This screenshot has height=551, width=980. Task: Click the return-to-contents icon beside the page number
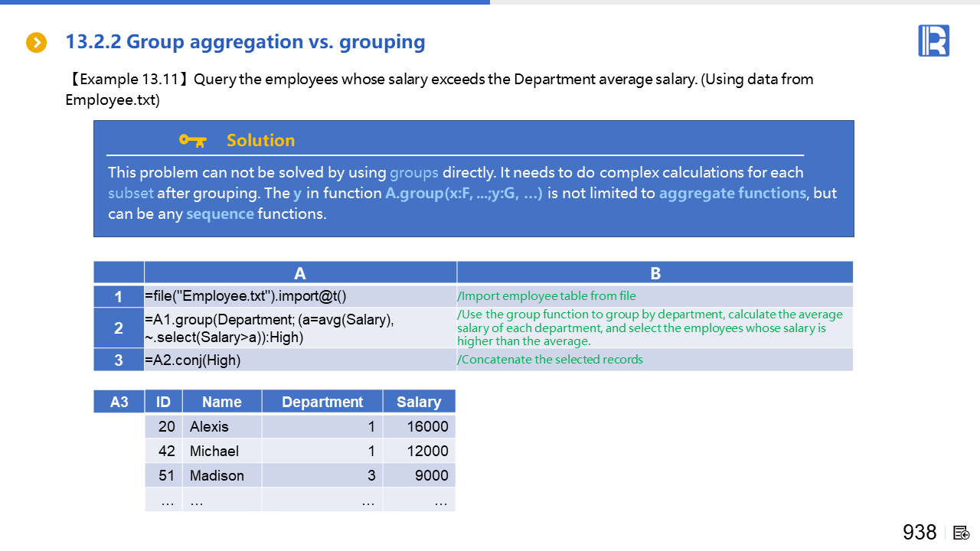coord(962,533)
